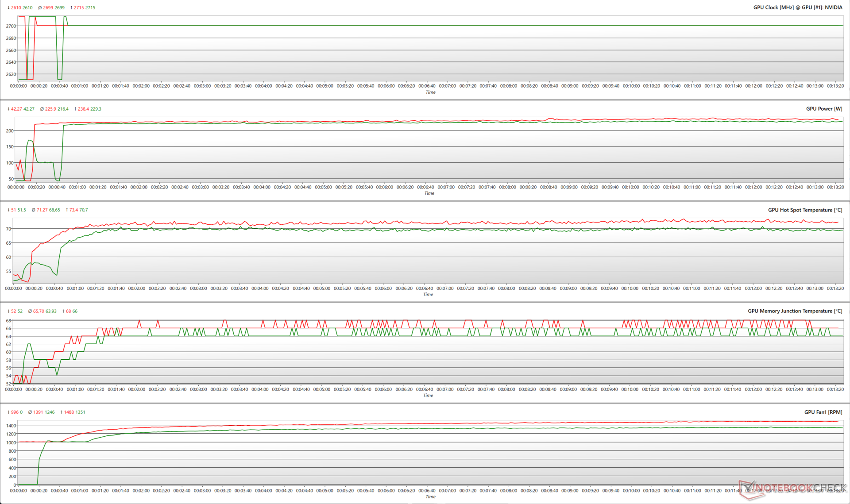Click the GPU Power [W] chart title
This screenshot has height=504, width=850.
point(824,109)
